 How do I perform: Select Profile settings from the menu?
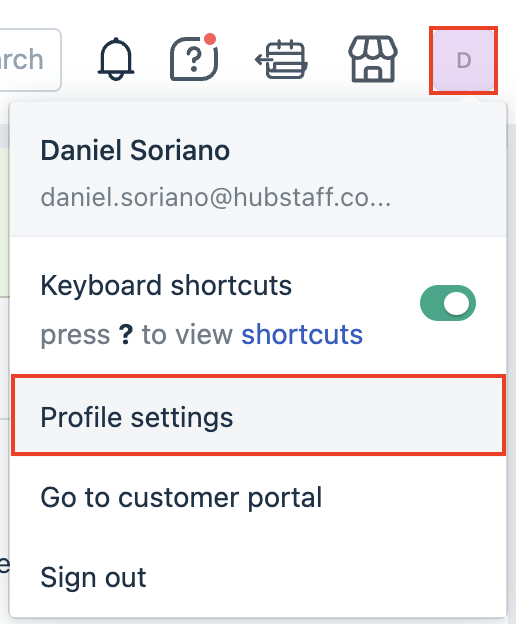(258, 415)
